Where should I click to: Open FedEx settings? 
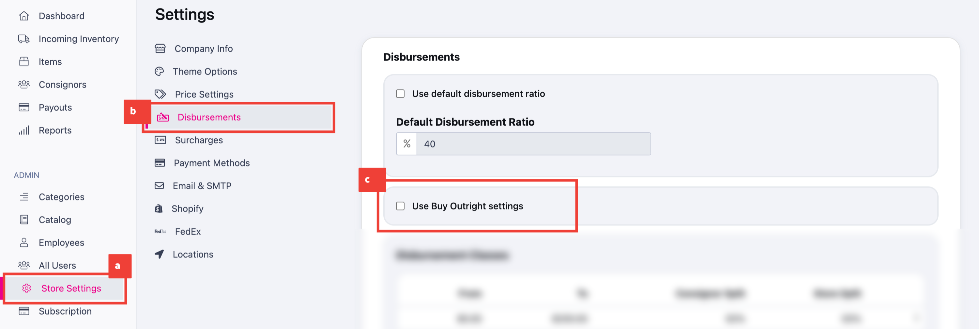click(x=188, y=231)
